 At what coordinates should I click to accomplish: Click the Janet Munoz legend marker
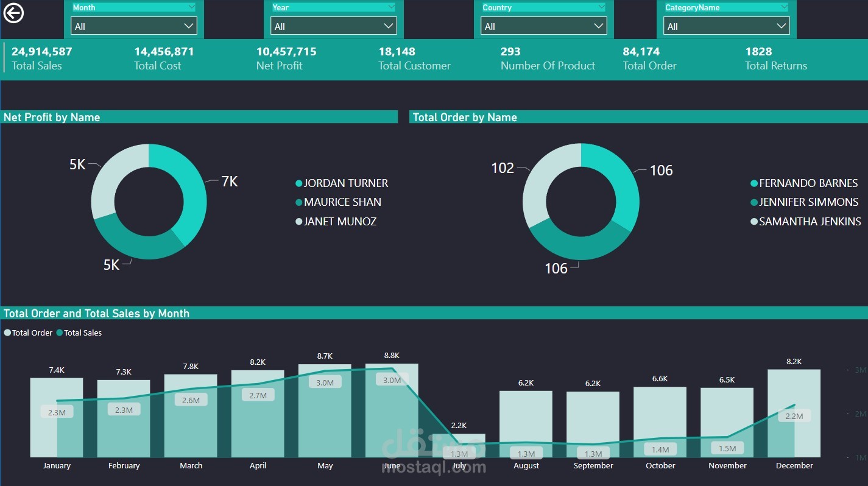[298, 222]
